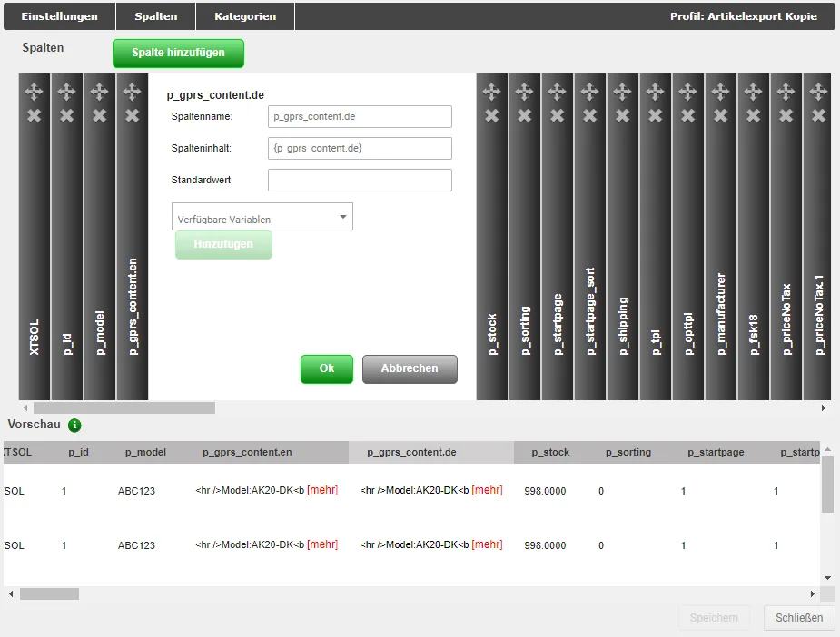Click move handle of p_sorting column
Viewport: 840px width, 637px height.
[x=525, y=92]
